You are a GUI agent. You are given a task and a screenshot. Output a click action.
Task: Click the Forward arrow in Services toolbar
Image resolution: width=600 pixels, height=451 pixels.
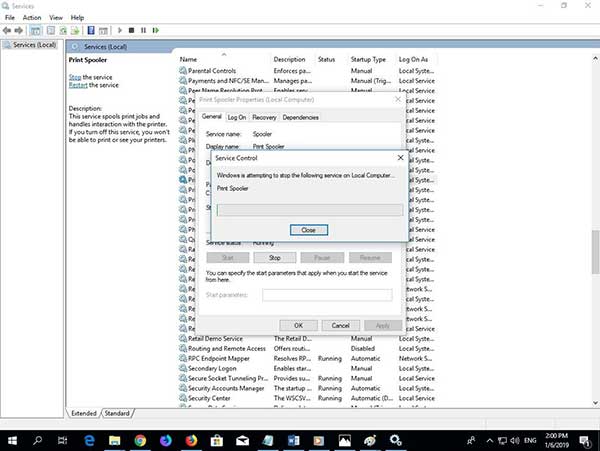coord(18,30)
